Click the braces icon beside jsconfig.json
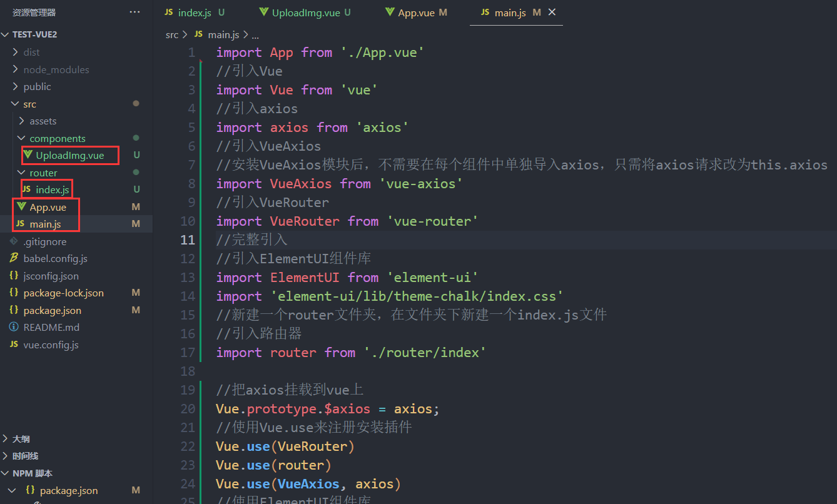The height and width of the screenshot is (504, 837). [x=14, y=276]
